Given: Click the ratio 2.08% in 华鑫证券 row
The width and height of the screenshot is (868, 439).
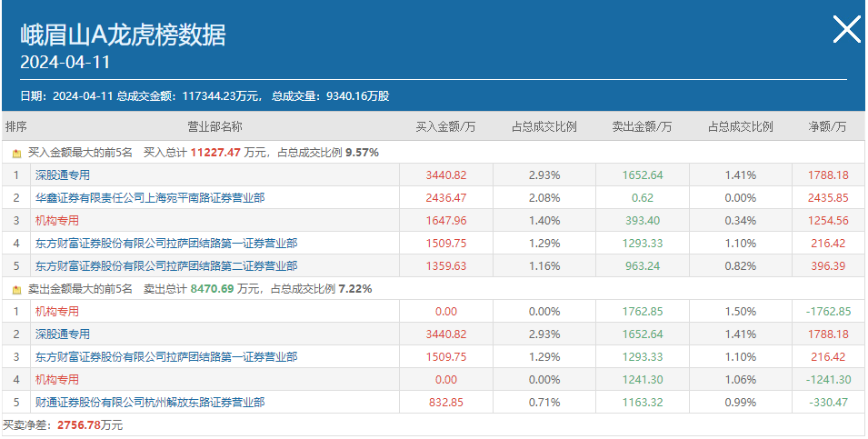Looking at the screenshot, I should [x=544, y=198].
